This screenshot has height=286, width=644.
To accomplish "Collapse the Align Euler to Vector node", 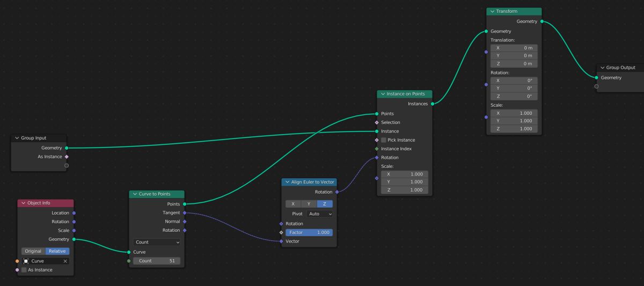I will (287, 182).
